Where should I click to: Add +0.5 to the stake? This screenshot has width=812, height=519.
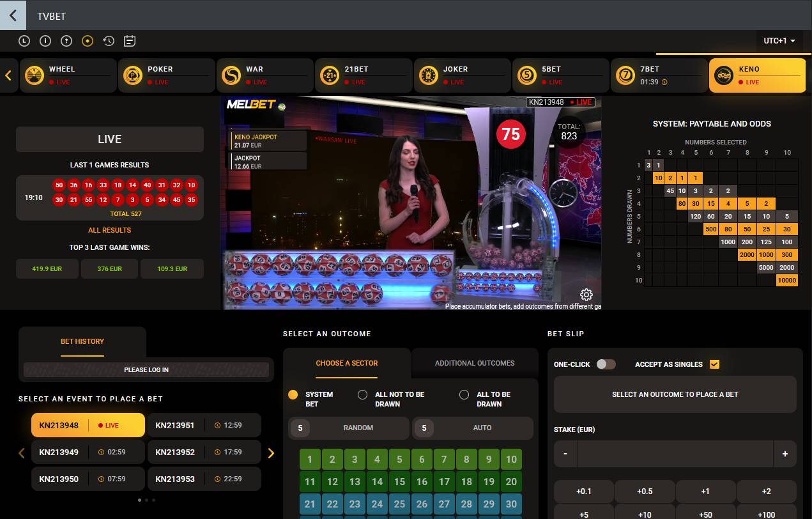point(645,492)
